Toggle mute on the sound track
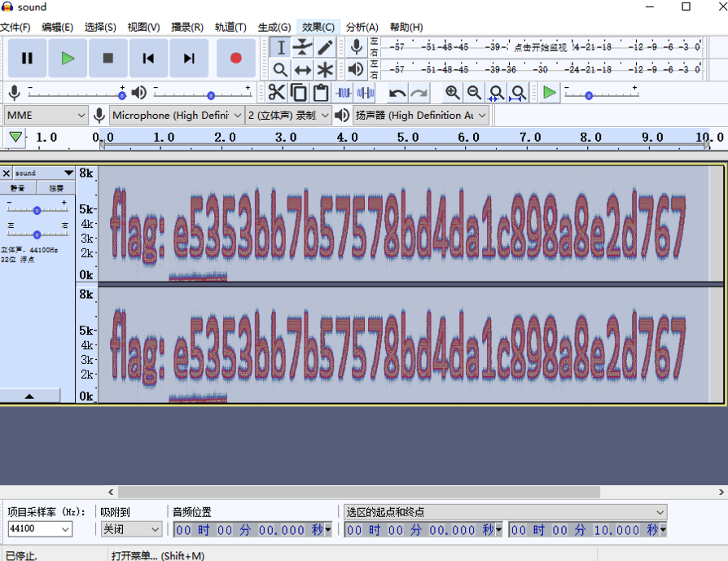The image size is (728, 561). [x=18, y=187]
